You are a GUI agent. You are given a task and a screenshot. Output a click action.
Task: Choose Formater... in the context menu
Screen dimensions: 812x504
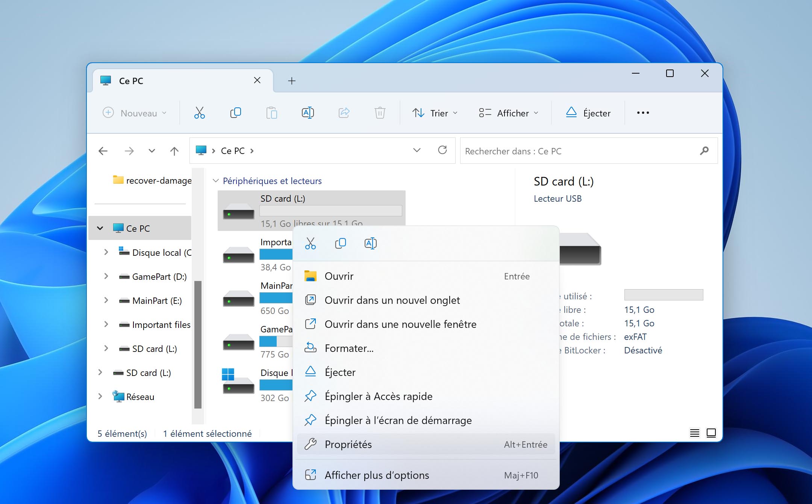426,348
